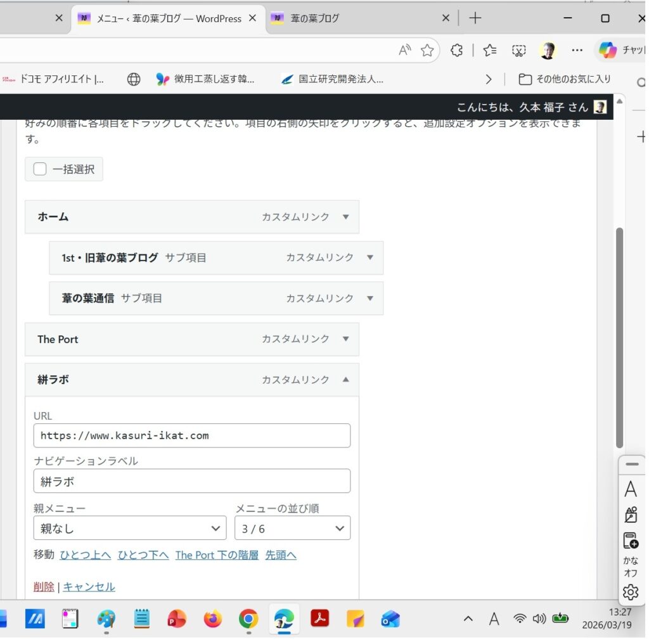
Task: Switch IME to alphanumeric with the A icon
Action: tap(631, 489)
